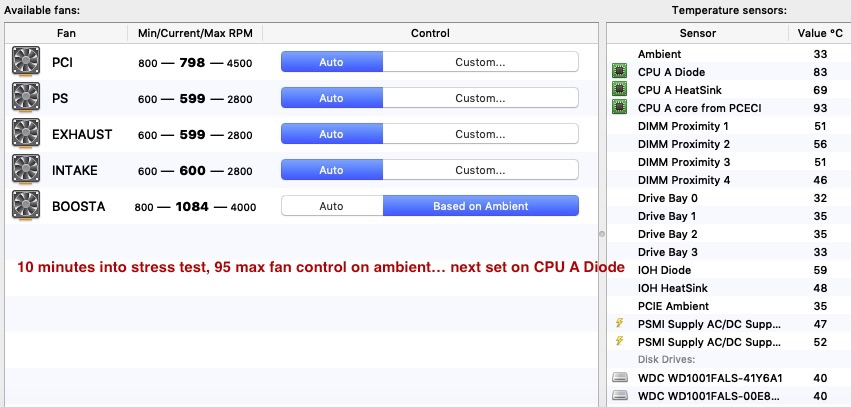Open Custom control for PCI fan
Screen dimensions: 851x407
pos(480,62)
